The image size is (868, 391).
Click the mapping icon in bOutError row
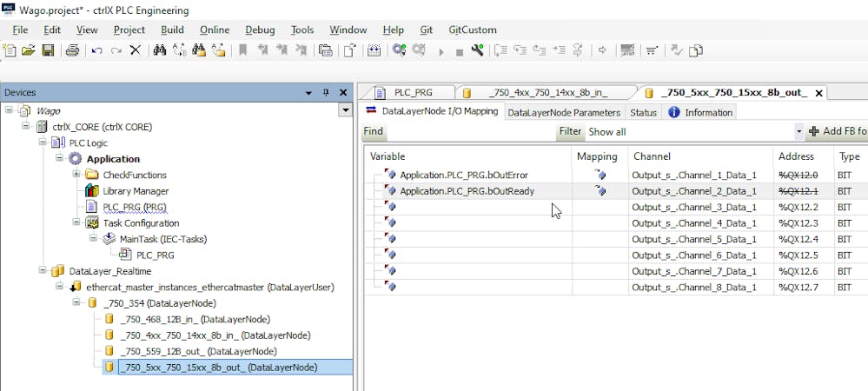(x=600, y=175)
